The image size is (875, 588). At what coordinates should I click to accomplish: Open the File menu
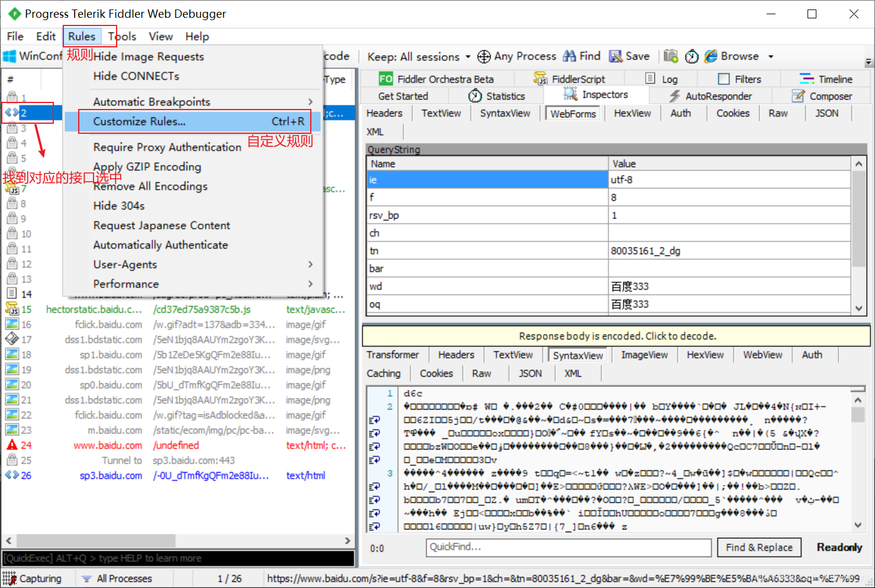click(x=15, y=36)
